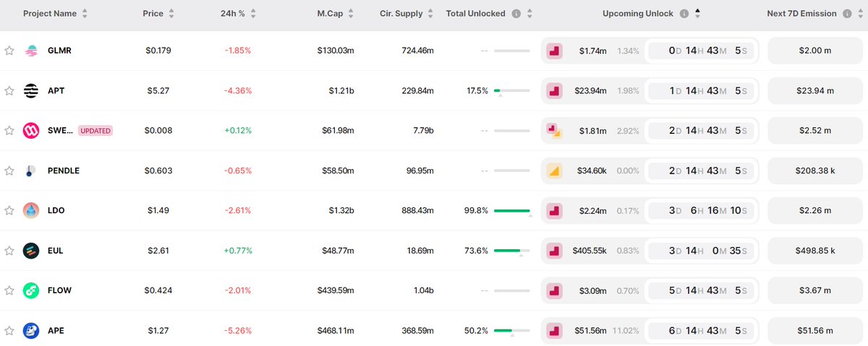Open the APE token logo
This screenshot has height=346, width=868.
coord(31,330)
